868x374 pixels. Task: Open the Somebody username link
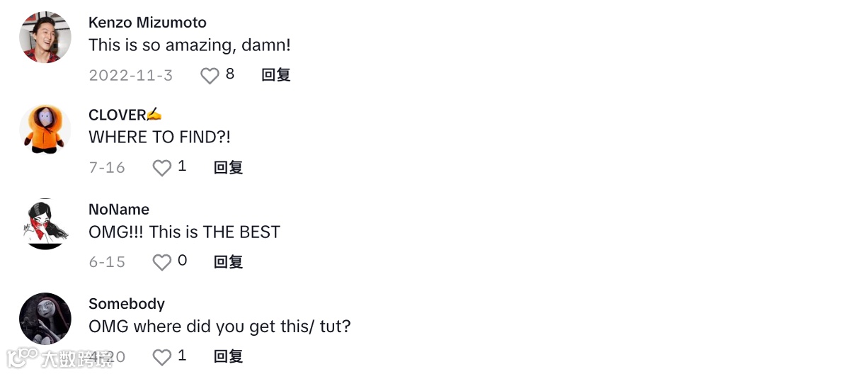127,304
